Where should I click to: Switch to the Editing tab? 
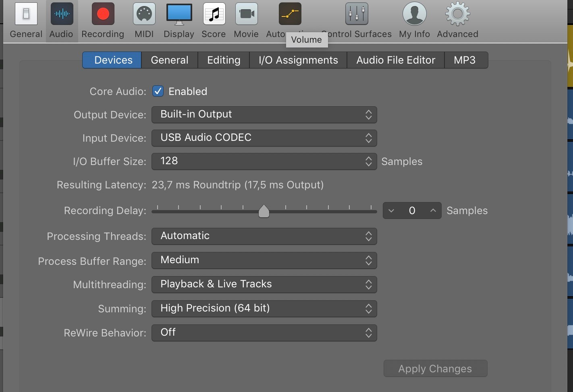223,60
